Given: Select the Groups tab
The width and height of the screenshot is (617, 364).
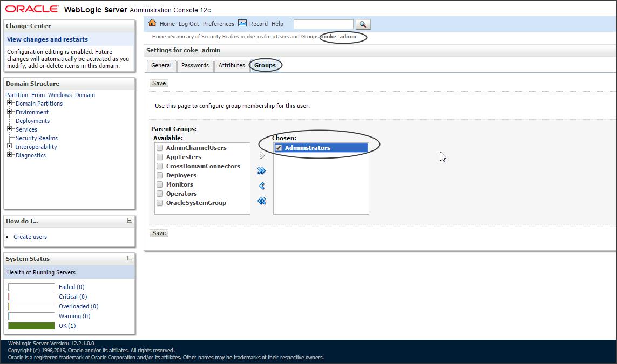Looking at the screenshot, I should click(x=265, y=66).
